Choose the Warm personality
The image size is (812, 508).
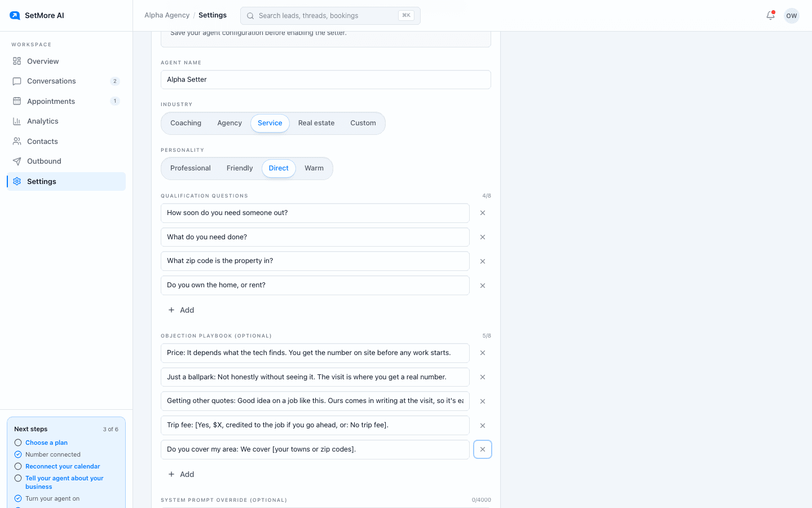[x=314, y=168]
